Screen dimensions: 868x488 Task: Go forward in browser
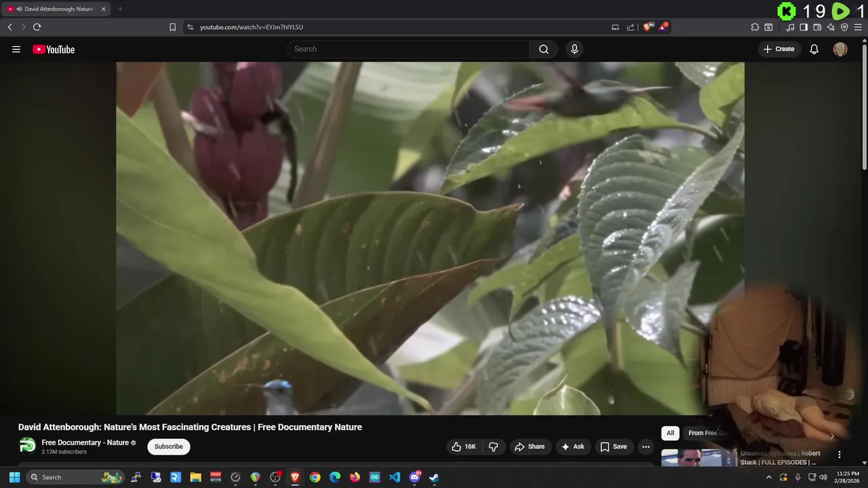point(23,27)
